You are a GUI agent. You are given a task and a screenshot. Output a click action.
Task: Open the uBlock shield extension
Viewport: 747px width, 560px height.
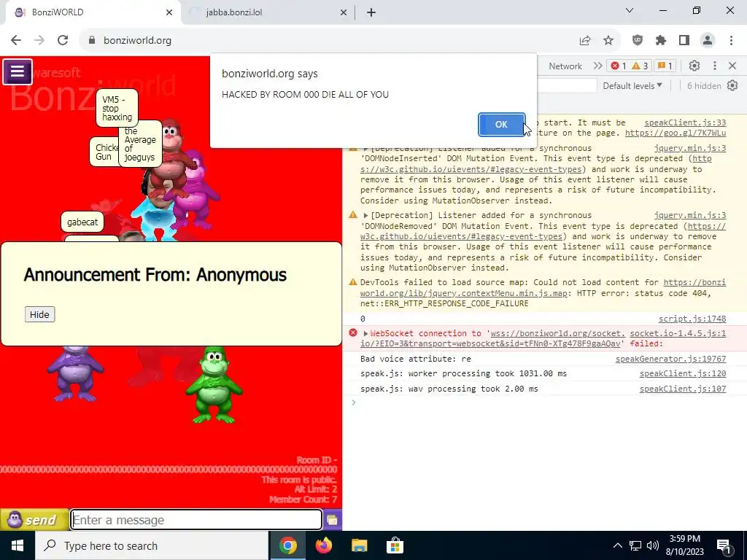coord(638,41)
